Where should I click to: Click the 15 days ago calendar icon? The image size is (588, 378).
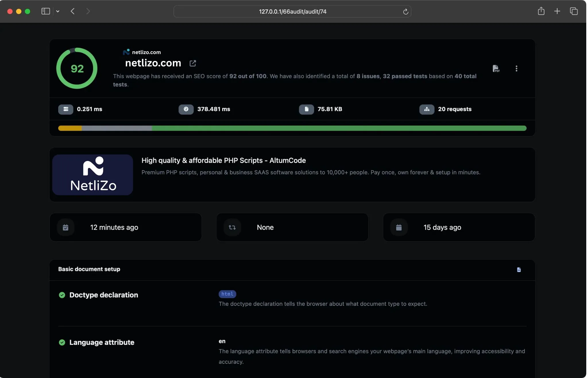point(399,227)
